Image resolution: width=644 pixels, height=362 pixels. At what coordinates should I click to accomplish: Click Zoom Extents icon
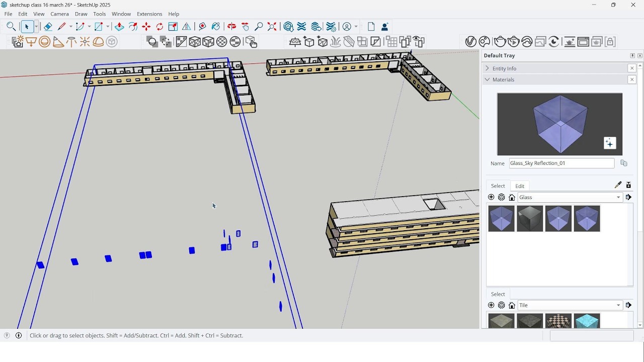pos(272,27)
